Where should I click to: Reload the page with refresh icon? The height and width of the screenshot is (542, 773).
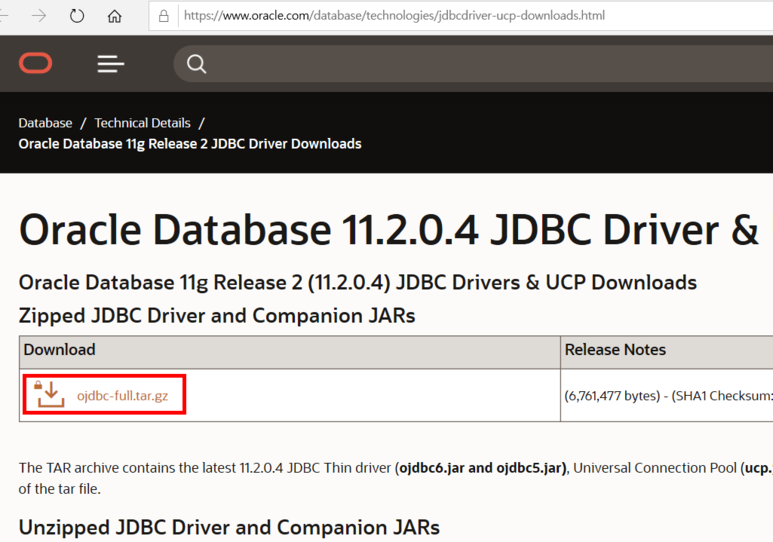[76, 16]
